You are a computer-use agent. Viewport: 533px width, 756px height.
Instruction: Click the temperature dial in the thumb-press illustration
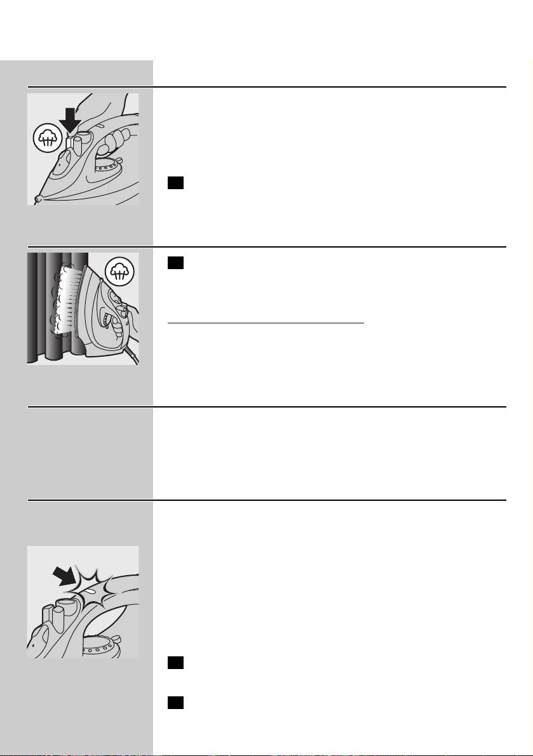[109, 166]
